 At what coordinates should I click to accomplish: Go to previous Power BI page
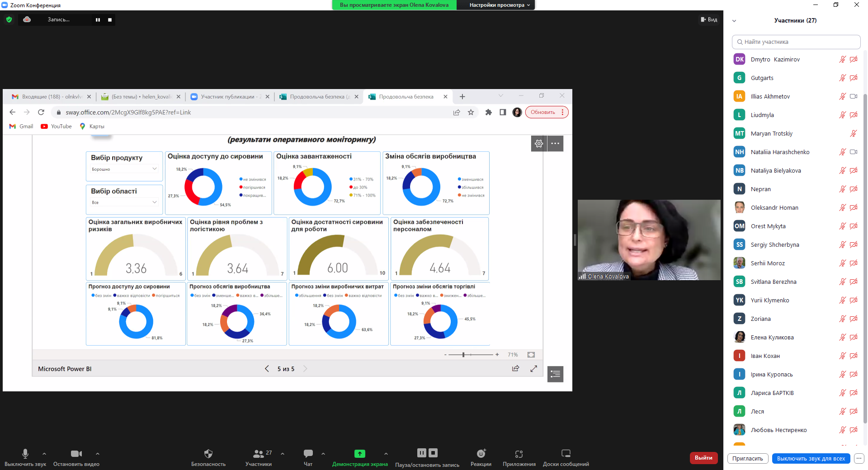267,369
